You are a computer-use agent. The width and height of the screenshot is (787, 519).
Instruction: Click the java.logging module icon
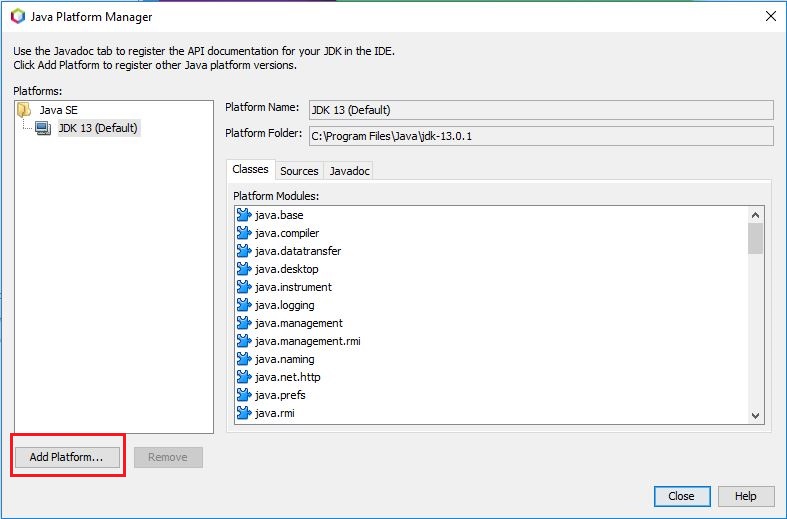coord(243,305)
